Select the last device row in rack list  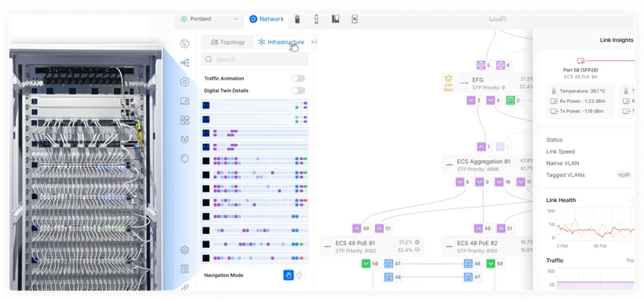coord(254,258)
